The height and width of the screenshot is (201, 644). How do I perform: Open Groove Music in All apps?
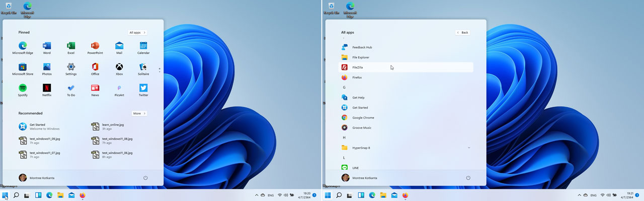tap(407, 128)
